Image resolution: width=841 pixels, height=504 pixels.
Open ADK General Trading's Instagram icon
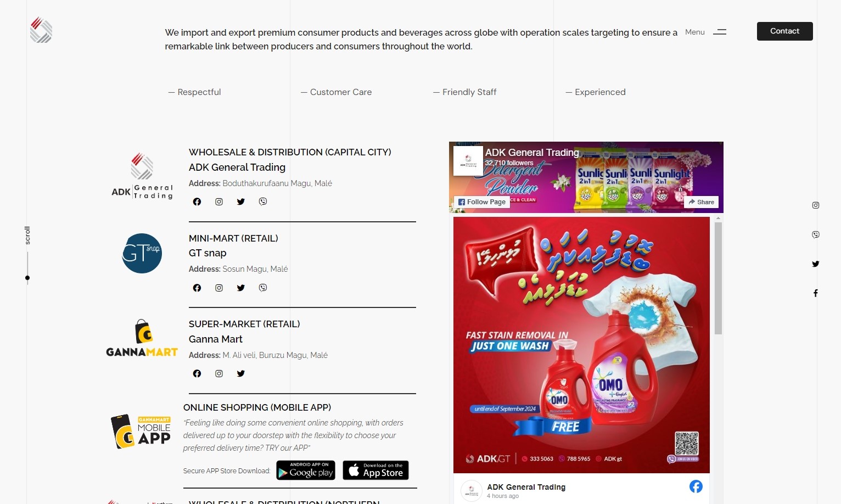point(219,201)
